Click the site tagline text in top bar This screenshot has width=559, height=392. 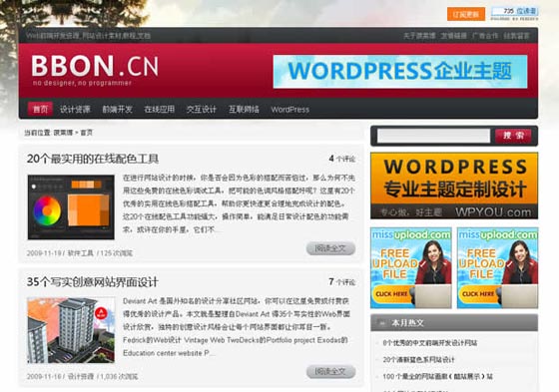(88, 36)
